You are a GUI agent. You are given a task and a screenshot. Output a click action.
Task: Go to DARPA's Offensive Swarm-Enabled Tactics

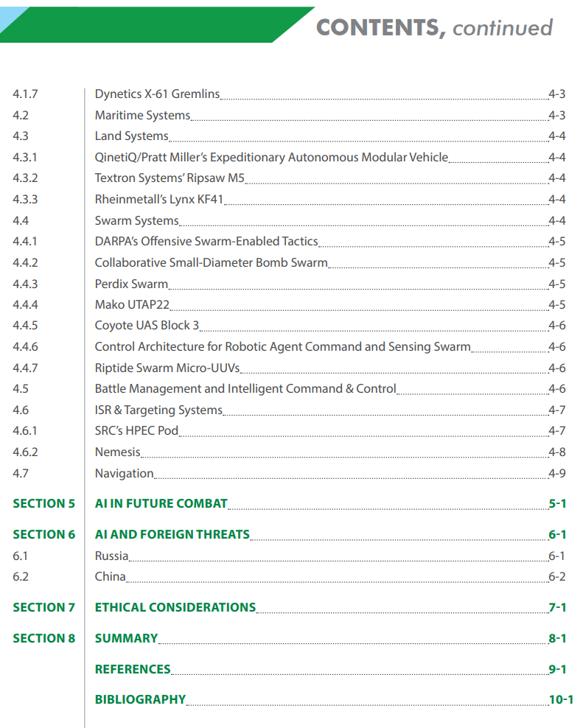coord(206,242)
